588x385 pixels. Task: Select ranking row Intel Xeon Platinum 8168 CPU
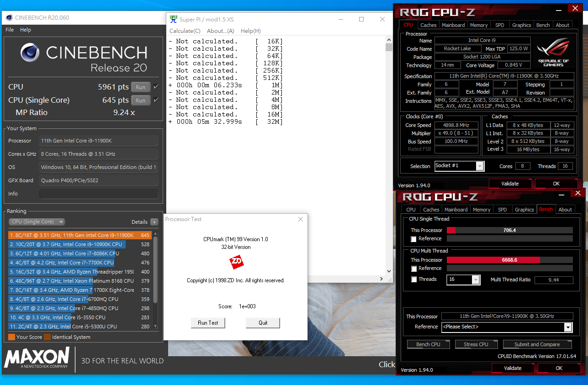(x=79, y=281)
